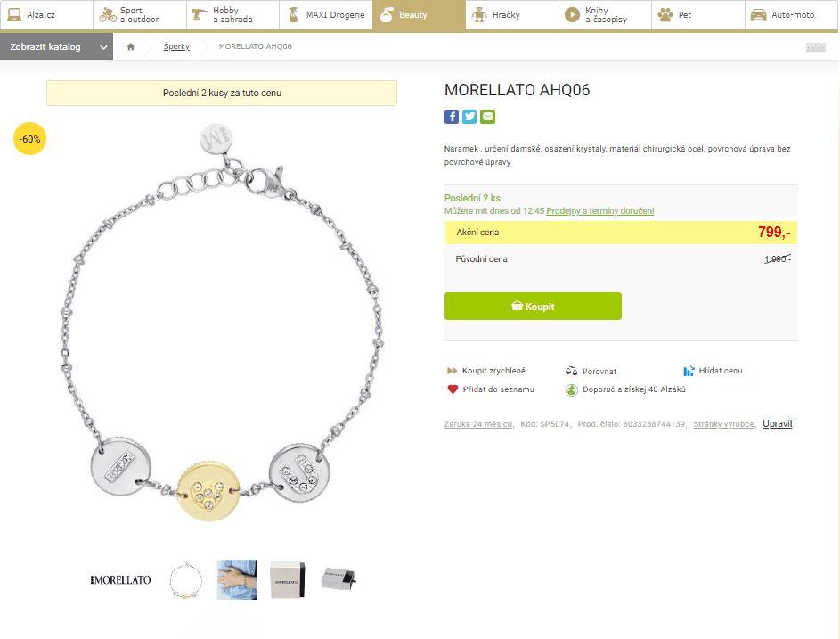Image resolution: width=840 pixels, height=639 pixels.
Task: Select thumbnail of bracelet on wrist
Action: pyautogui.click(x=237, y=579)
